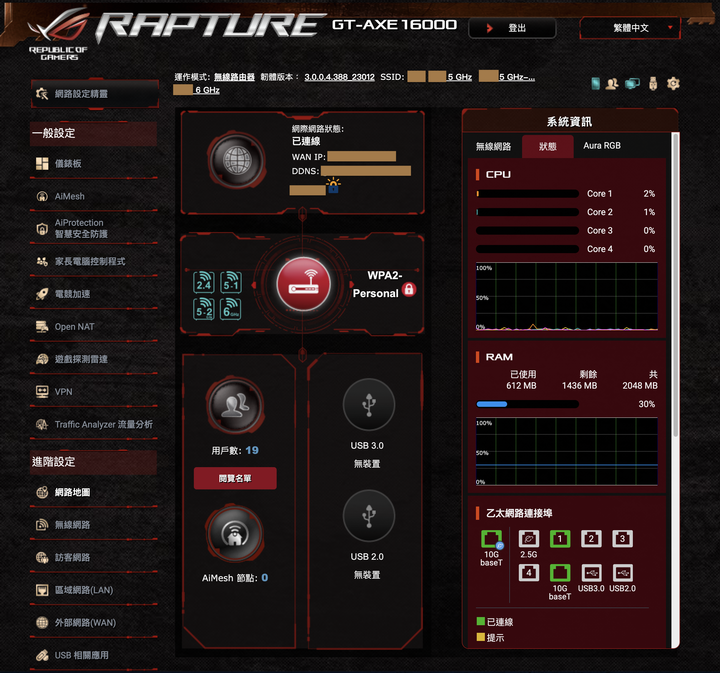This screenshot has width=720, height=673.
Task: Open the 無線網路 wireless sidebar menu
Action: click(x=94, y=525)
